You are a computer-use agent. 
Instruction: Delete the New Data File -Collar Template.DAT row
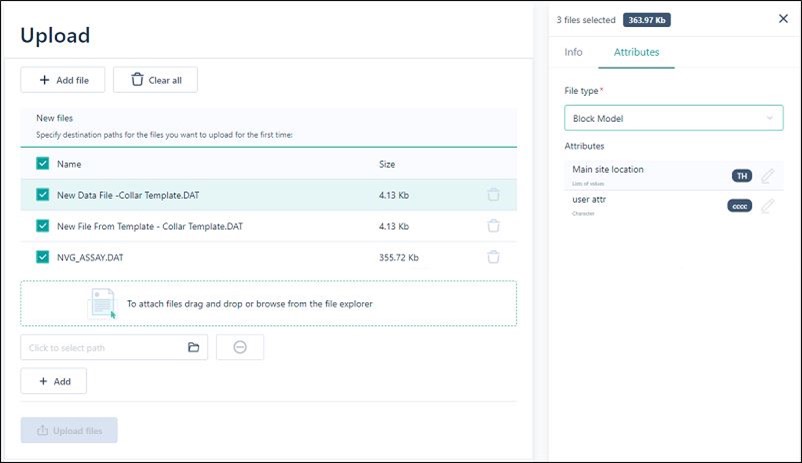point(493,195)
